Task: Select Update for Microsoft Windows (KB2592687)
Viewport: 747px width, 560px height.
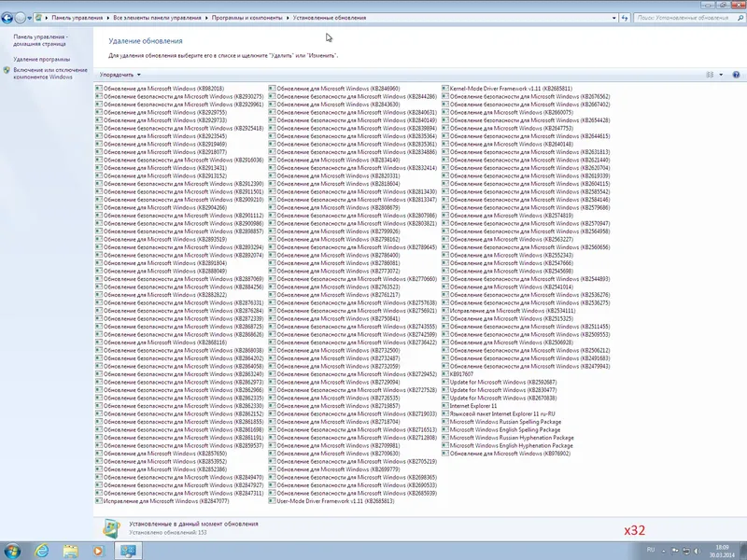Action: click(503, 382)
